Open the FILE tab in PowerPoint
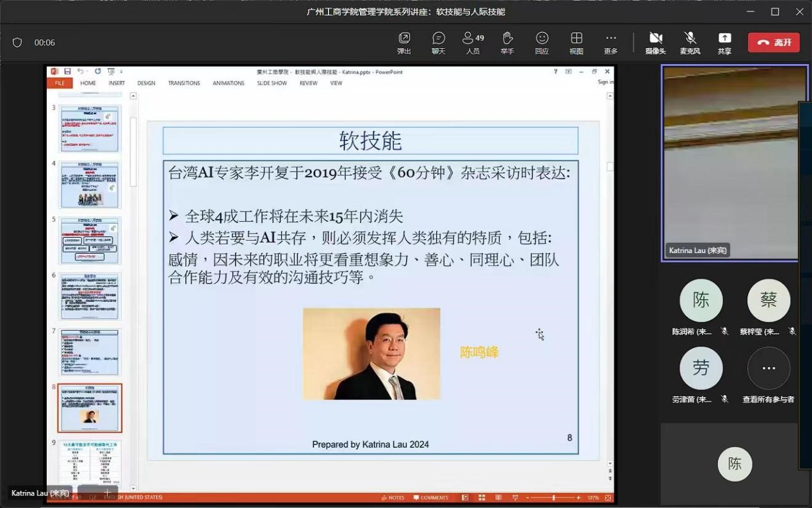The image size is (812, 508). point(60,83)
